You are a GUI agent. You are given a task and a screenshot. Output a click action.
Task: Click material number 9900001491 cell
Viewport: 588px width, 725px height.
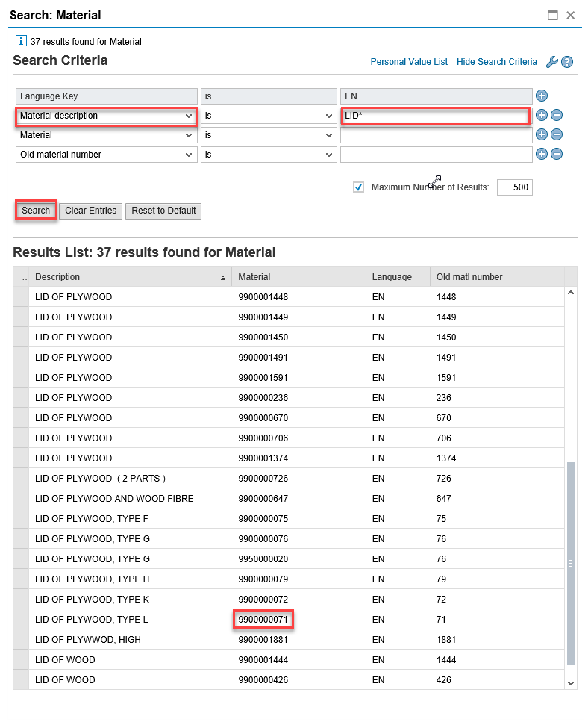[263, 358]
